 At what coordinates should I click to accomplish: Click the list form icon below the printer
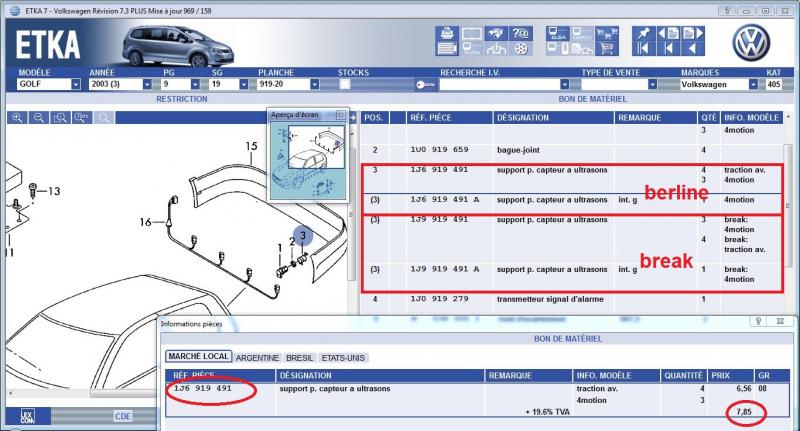pyautogui.click(x=447, y=49)
